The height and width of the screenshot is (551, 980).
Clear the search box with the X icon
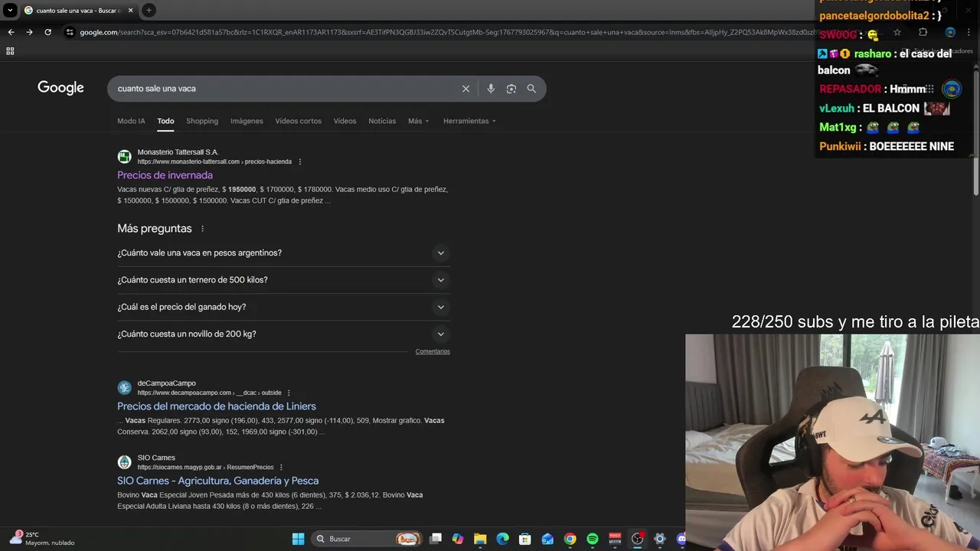pos(465,89)
